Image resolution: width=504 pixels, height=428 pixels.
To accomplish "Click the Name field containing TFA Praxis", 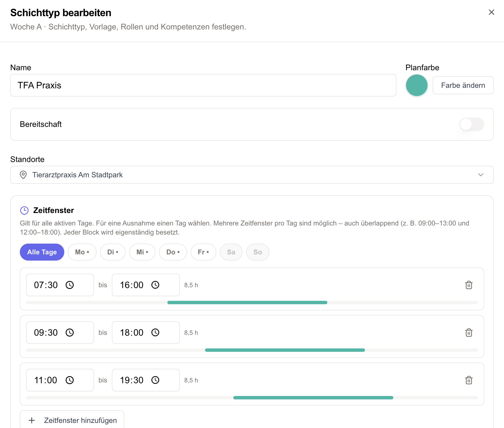I will [x=203, y=85].
